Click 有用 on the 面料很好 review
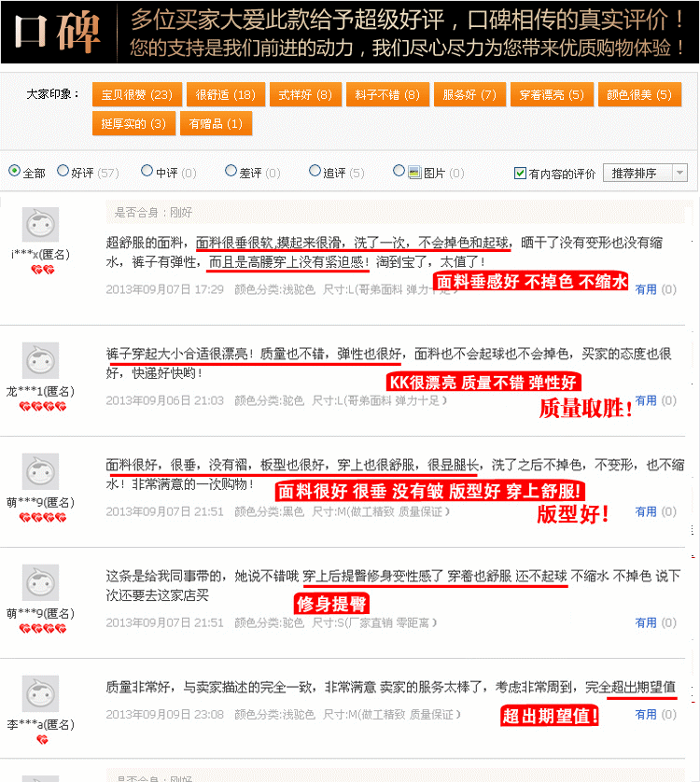This screenshot has height=782, width=700. [x=646, y=511]
